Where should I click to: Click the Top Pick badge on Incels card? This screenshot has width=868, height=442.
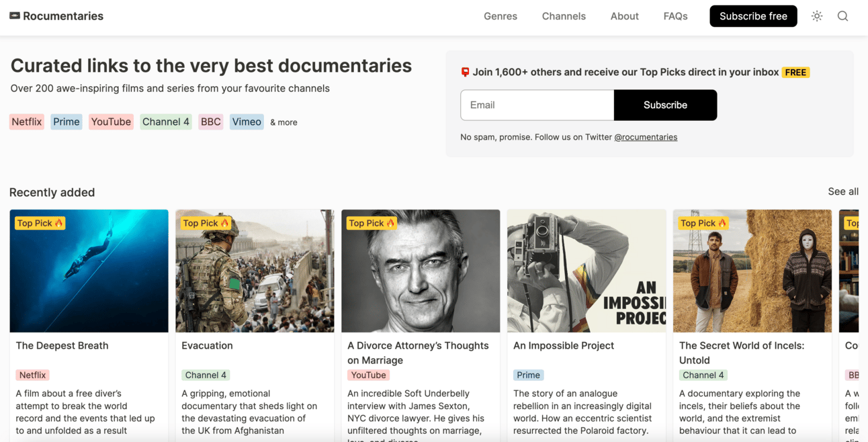[703, 223]
